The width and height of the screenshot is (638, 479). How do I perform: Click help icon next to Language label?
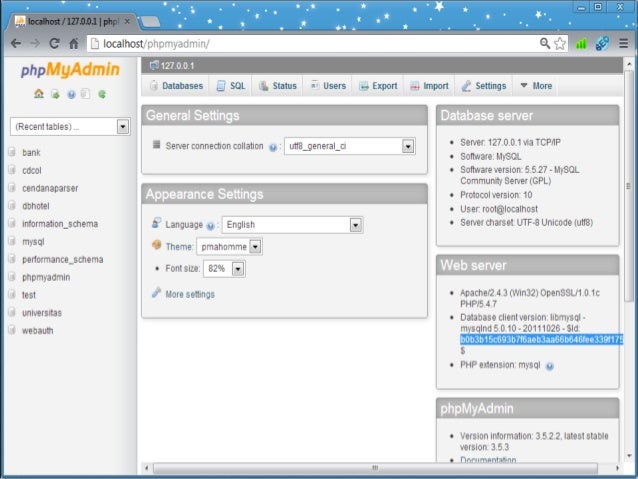pyautogui.click(x=210, y=226)
